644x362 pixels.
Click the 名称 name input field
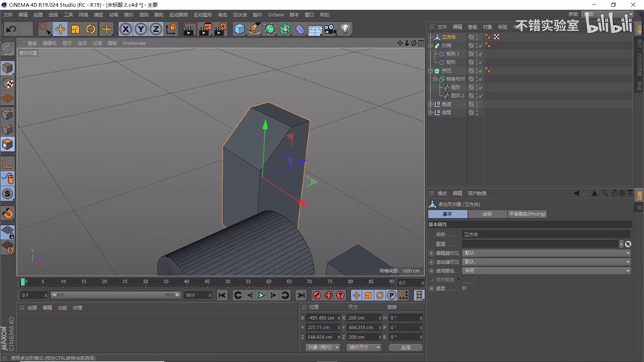pos(546,234)
